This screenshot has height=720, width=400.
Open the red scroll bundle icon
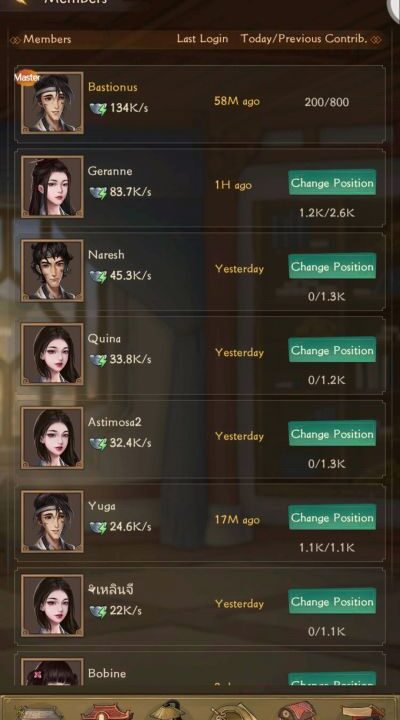(x=296, y=711)
